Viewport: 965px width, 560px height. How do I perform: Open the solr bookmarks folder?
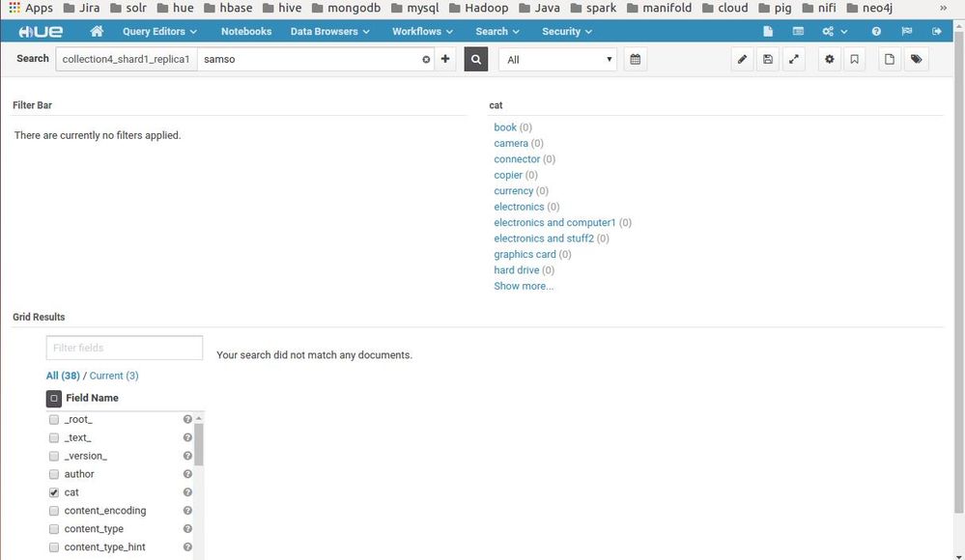[128, 8]
